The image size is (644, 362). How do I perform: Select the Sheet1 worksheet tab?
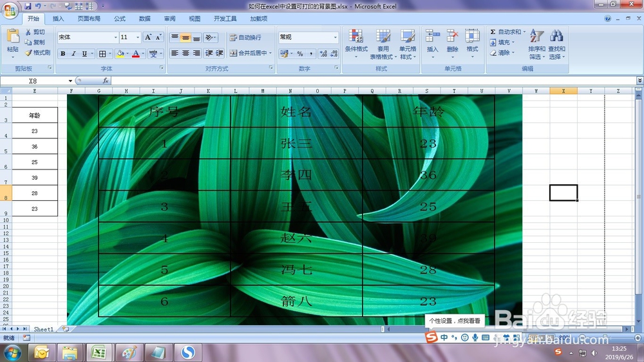44,329
